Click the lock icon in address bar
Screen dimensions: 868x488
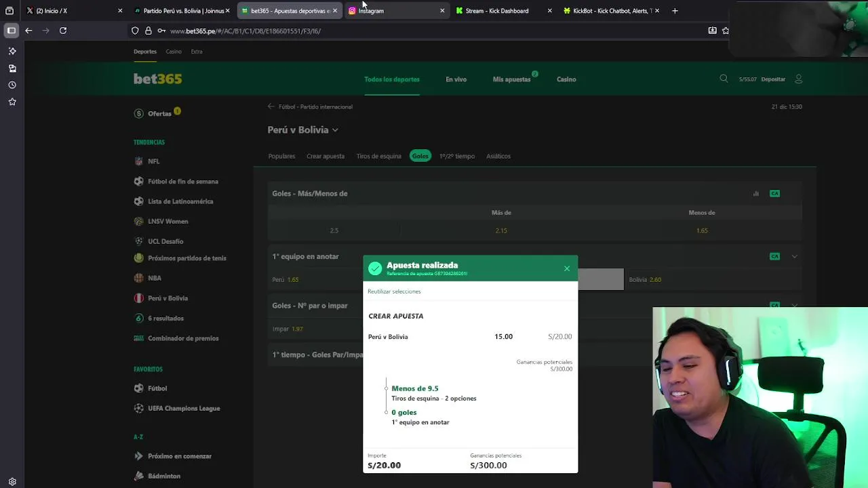click(x=149, y=30)
